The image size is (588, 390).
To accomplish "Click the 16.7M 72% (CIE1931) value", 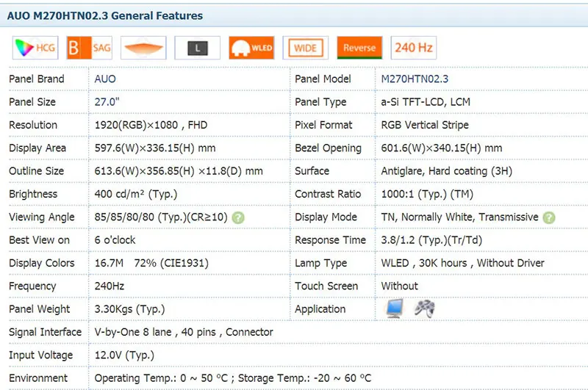I will 151,264.
